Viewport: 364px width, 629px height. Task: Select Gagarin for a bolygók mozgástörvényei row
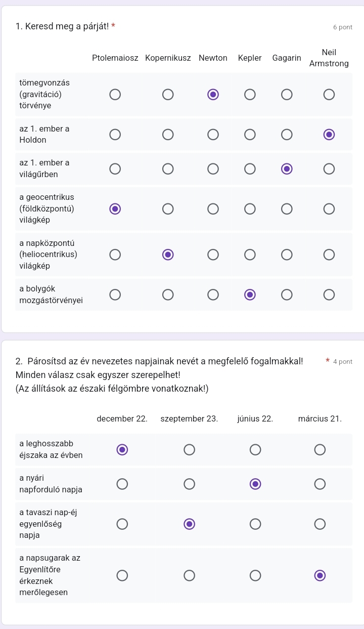287,295
